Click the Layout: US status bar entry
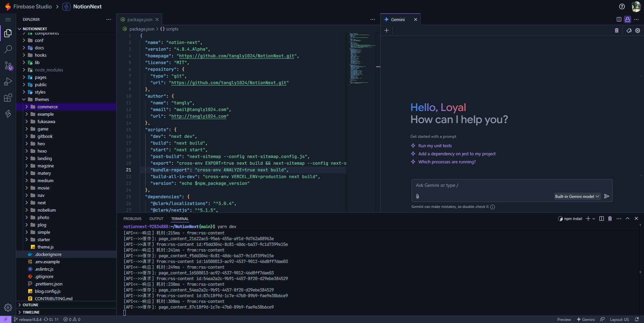This screenshot has width=644, height=323. (x=619, y=320)
